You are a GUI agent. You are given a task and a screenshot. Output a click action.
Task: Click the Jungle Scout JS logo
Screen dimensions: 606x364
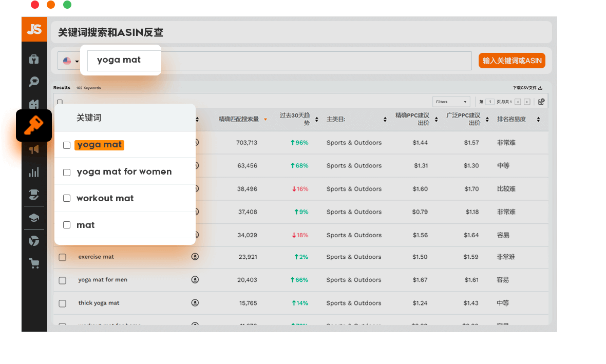(x=34, y=29)
